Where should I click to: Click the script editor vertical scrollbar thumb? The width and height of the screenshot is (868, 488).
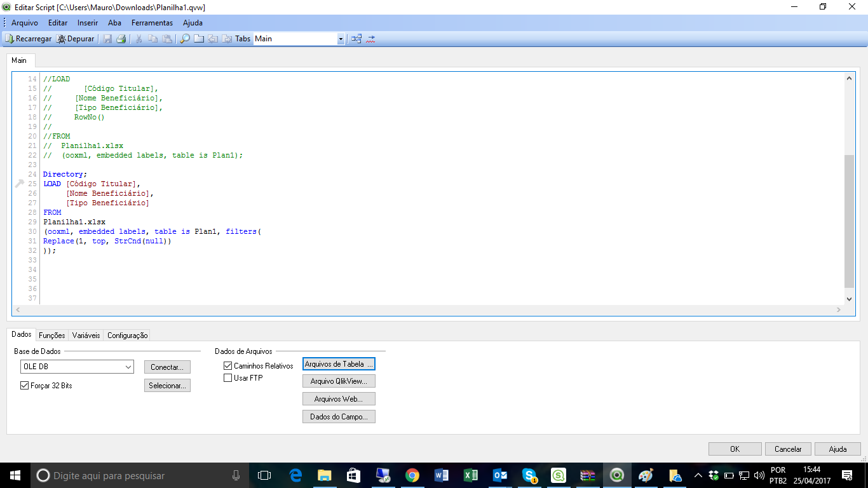(x=849, y=221)
